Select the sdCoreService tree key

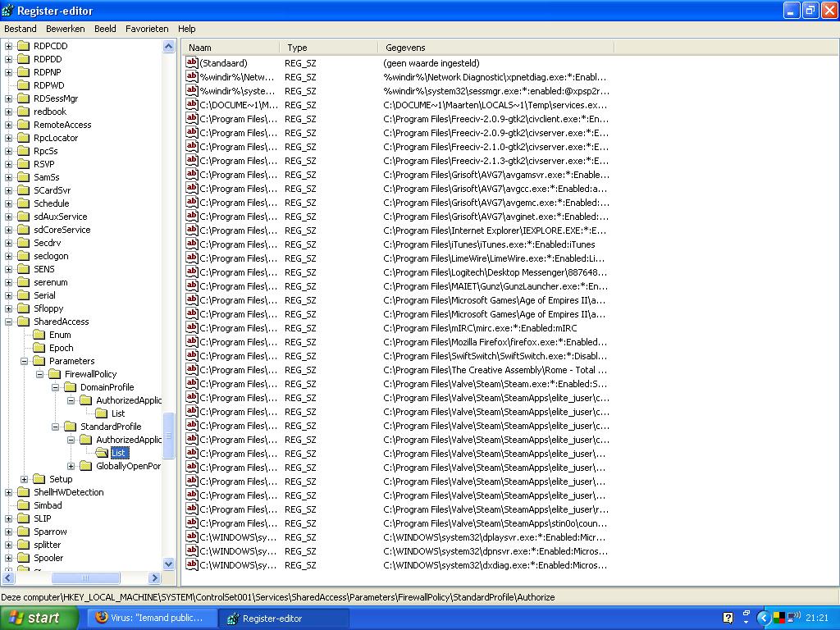[x=62, y=230]
